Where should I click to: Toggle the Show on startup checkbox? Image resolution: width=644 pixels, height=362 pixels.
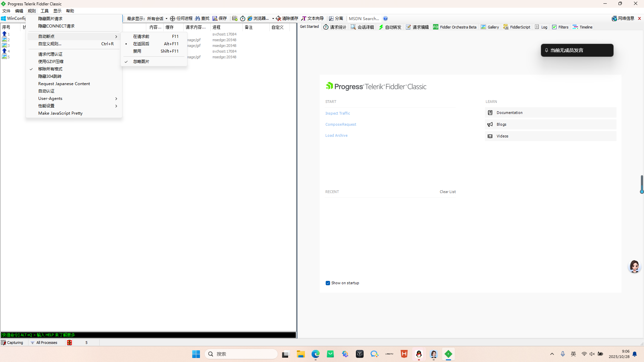click(328, 283)
